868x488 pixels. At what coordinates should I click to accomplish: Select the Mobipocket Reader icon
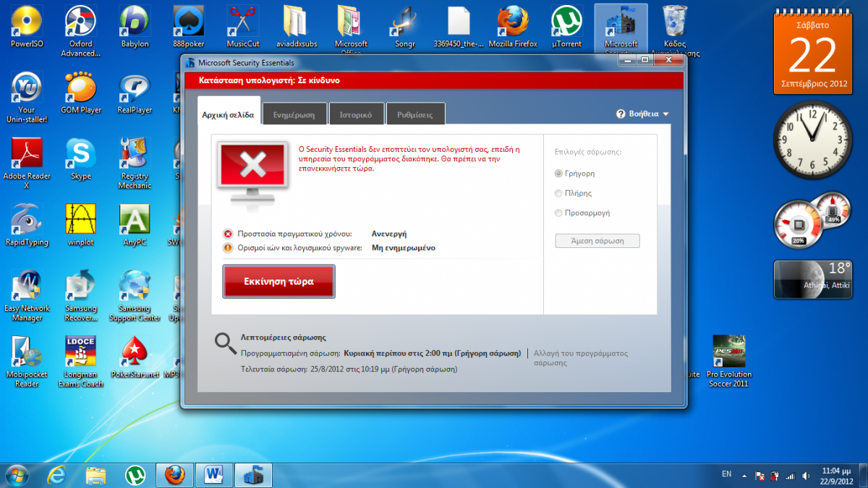pyautogui.click(x=27, y=362)
